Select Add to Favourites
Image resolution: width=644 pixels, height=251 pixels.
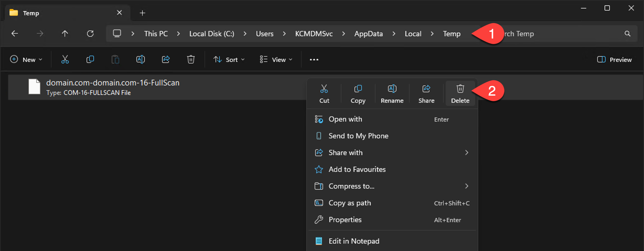point(392,169)
